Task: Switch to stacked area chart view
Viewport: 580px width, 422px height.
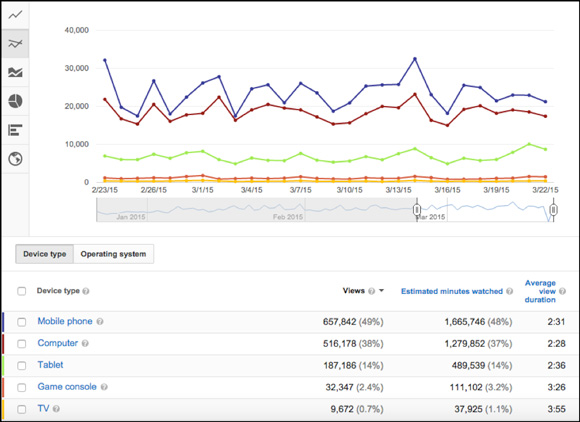Action: pyautogui.click(x=15, y=72)
